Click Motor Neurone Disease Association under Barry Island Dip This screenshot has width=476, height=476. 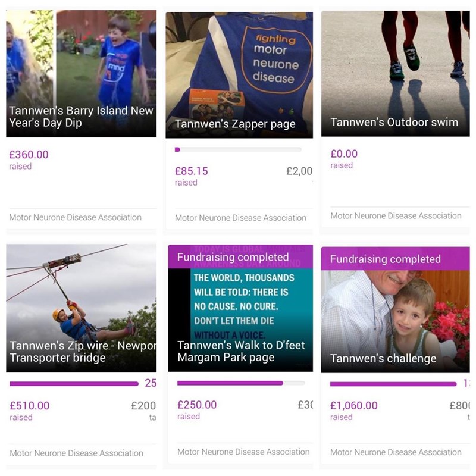click(76, 217)
